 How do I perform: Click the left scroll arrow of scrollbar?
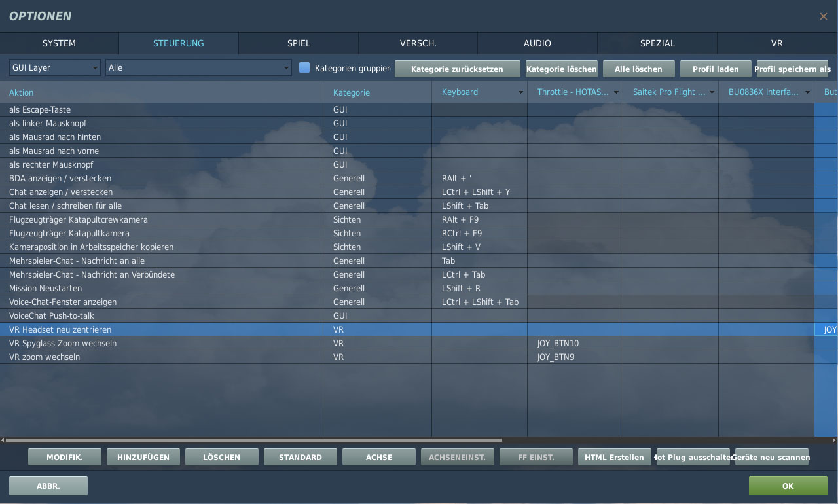(3, 441)
